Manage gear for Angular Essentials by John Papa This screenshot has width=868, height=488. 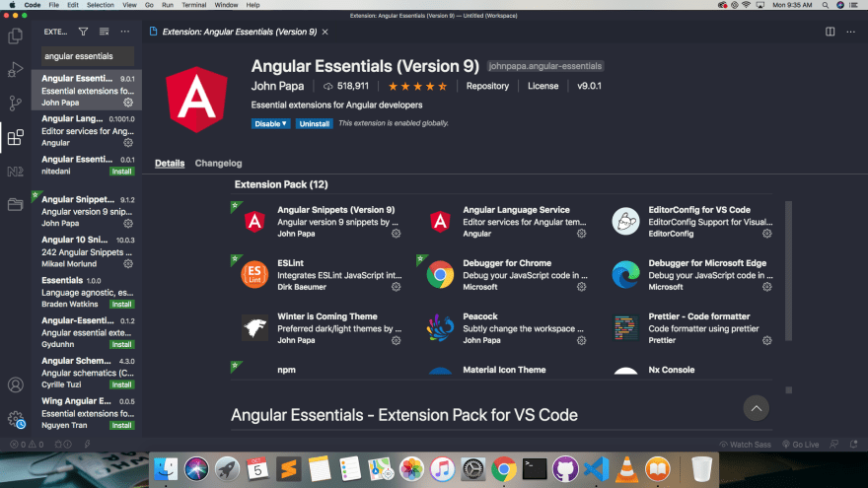point(128,103)
